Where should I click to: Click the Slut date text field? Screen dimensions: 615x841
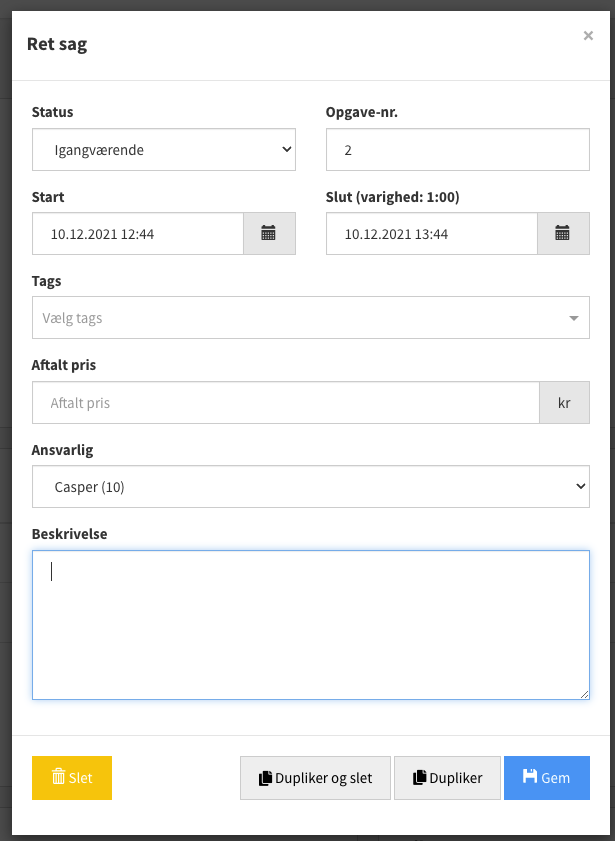[432, 233]
